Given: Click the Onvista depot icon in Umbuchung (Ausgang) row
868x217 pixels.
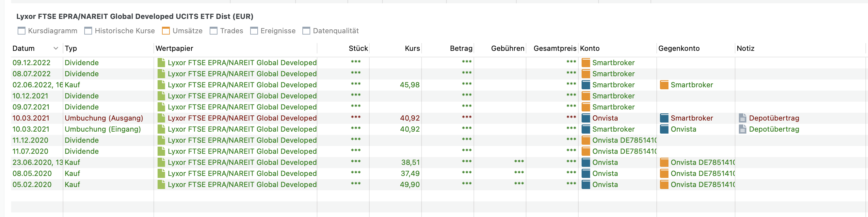Looking at the screenshot, I should 586,118.
